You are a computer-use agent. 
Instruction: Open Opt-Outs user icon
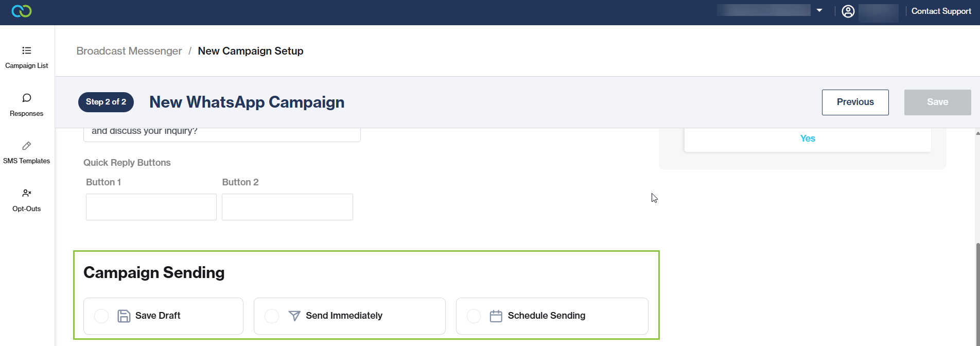[27, 193]
